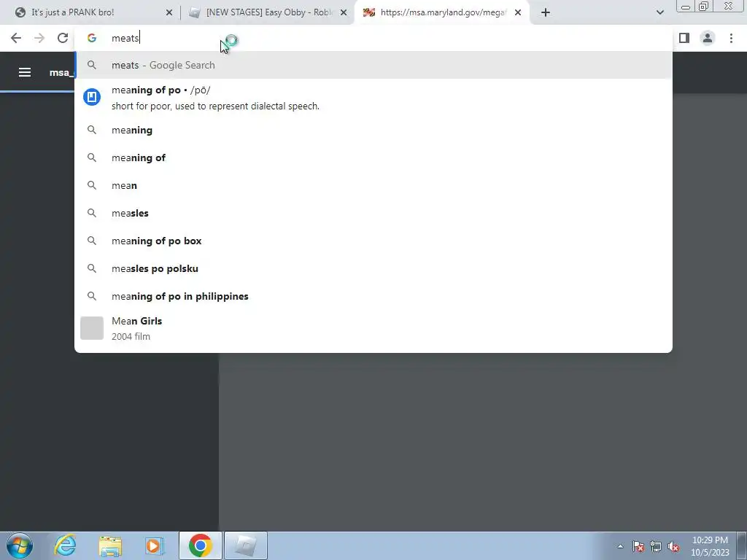The image size is (747, 560).
Task: Pick the "meaning" search suggestion
Action: click(373, 130)
